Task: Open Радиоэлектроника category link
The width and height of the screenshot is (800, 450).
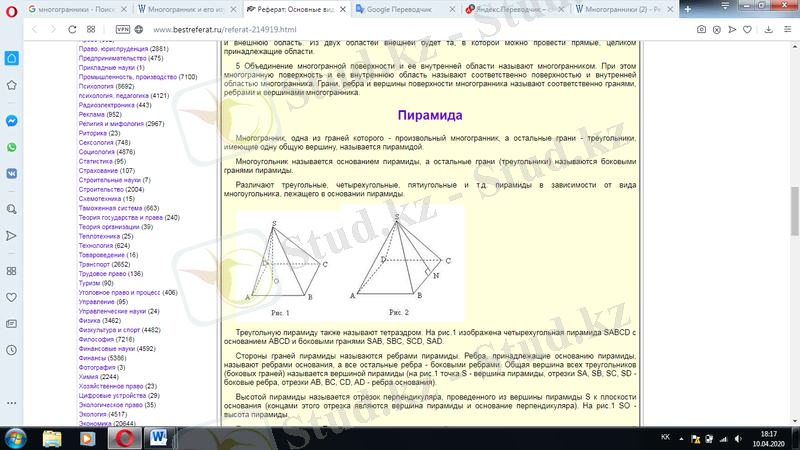Action: [106, 105]
